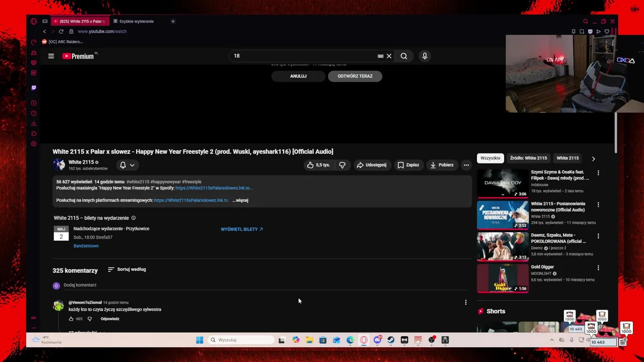Like the video with 5,5 tys. likes
This screenshot has width=644, height=362.
(318, 165)
